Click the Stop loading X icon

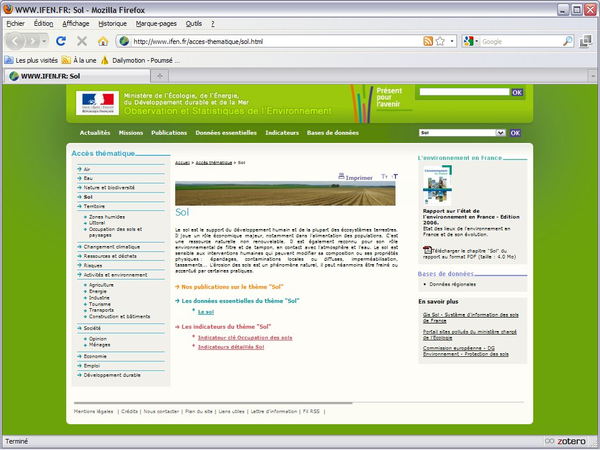click(81, 41)
